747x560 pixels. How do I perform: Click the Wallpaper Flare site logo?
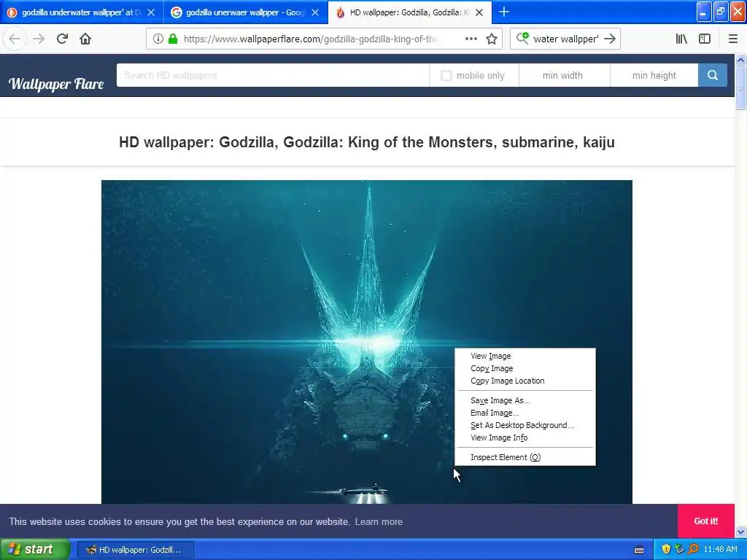(56, 84)
